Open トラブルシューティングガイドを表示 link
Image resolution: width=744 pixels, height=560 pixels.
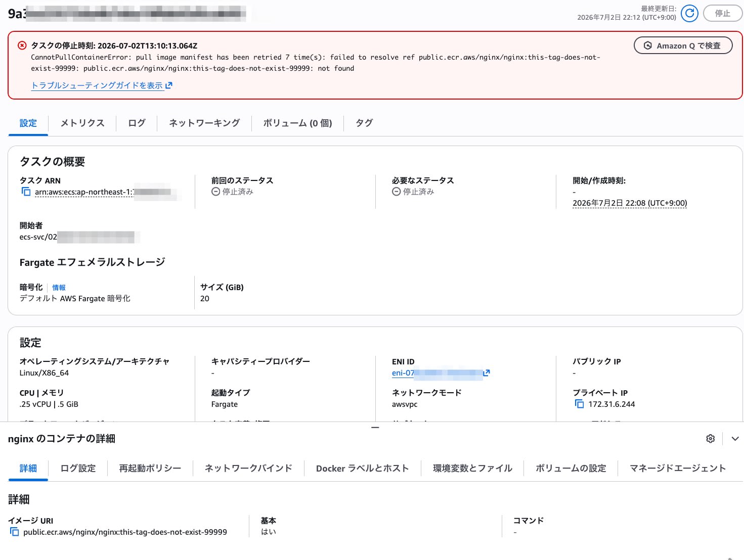coord(97,85)
